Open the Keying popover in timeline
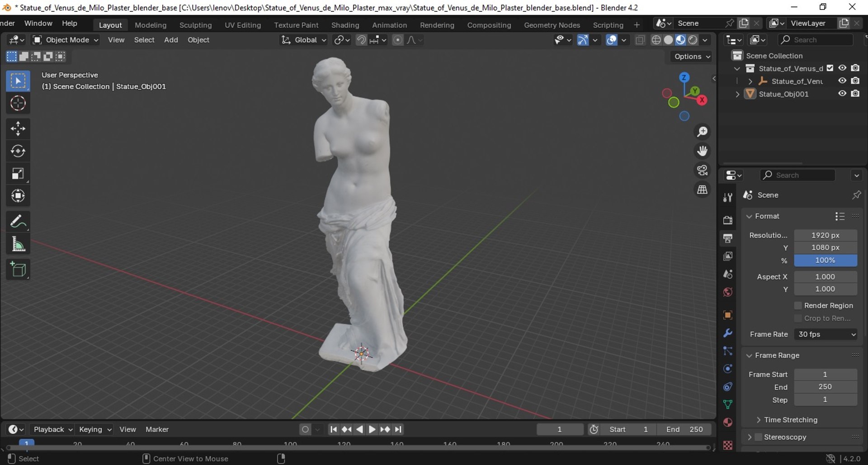The image size is (868, 465). (x=95, y=430)
